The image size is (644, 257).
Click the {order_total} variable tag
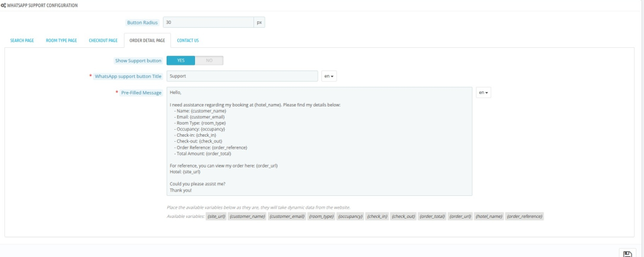tap(432, 216)
